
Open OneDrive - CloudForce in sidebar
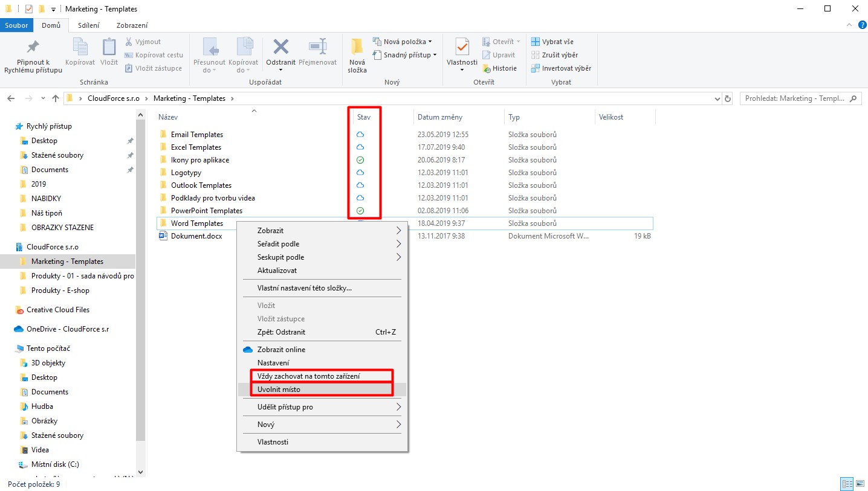point(68,329)
